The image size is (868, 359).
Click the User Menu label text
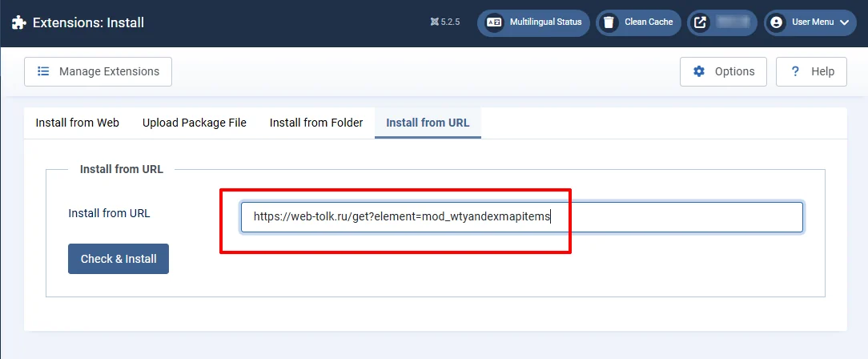pos(813,22)
